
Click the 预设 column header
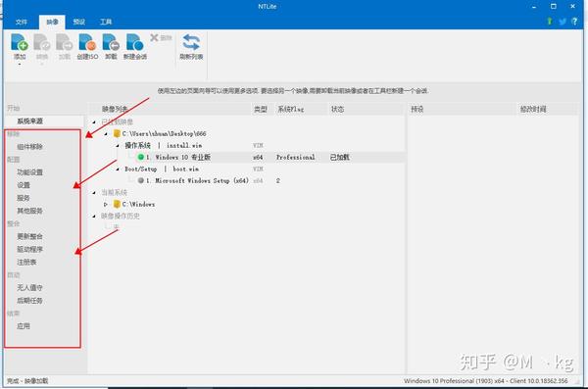pyautogui.click(x=462, y=109)
